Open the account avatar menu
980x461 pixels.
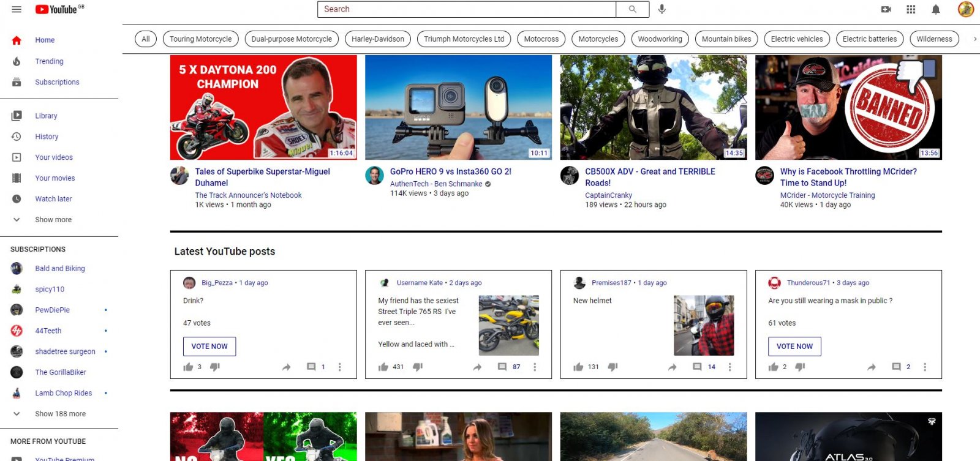(966, 9)
